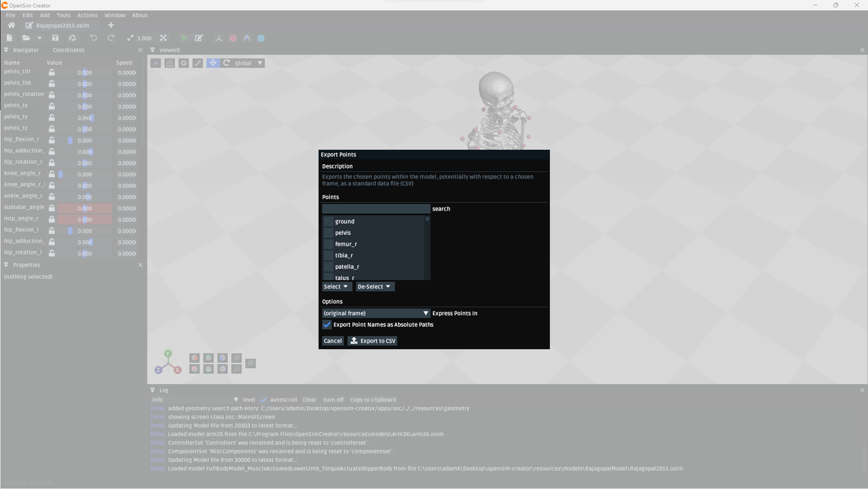Save the current model file
This screenshot has width=868, height=489.
pos(55,38)
